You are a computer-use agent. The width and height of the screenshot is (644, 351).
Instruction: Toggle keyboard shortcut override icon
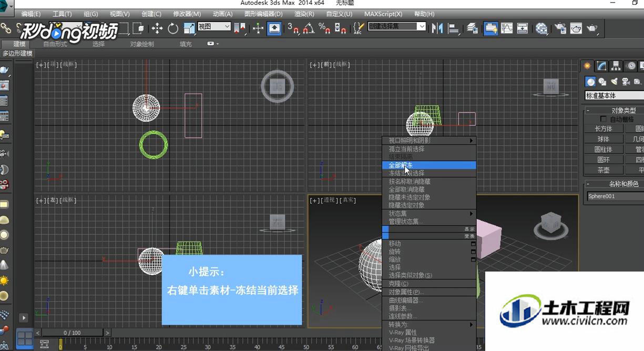point(274,28)
